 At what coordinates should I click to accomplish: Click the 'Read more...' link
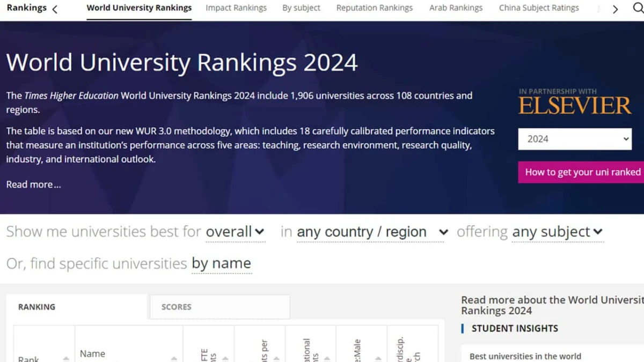point(33,184)
